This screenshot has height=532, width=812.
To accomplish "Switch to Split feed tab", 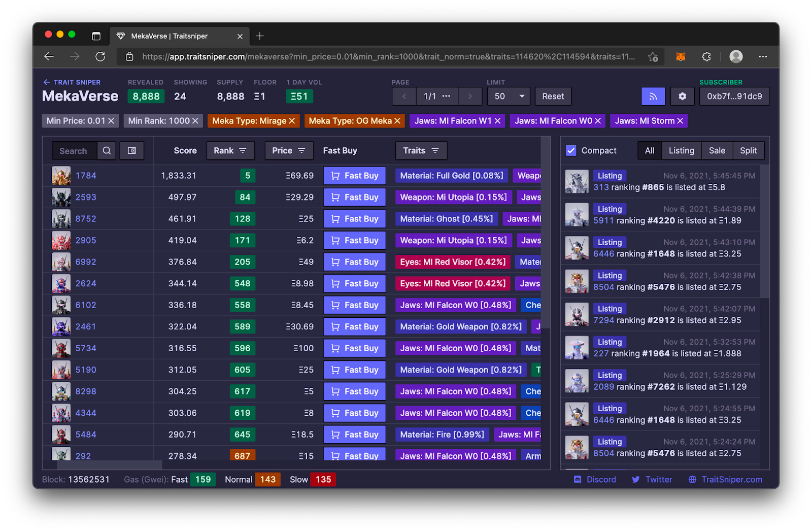I will pos(748,151).
